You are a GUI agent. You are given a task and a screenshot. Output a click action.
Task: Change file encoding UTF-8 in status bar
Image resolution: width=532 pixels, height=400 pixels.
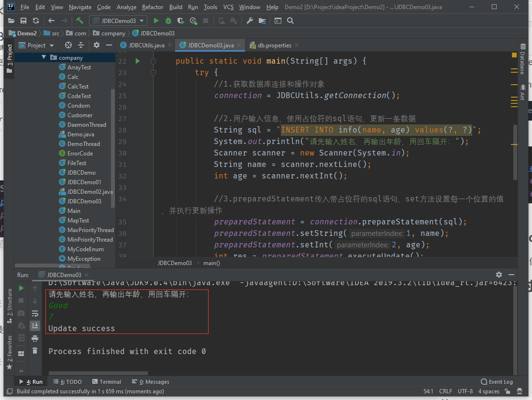(x=465, y=391)
